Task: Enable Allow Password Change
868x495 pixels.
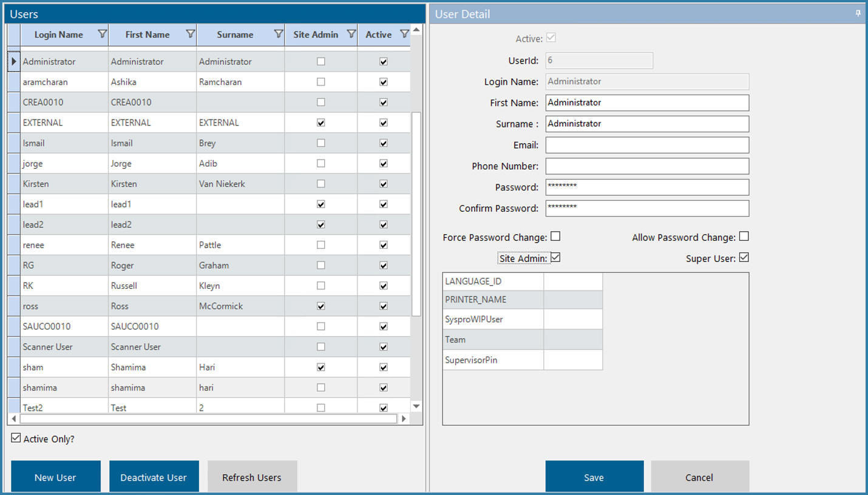Action: [744, 237]
